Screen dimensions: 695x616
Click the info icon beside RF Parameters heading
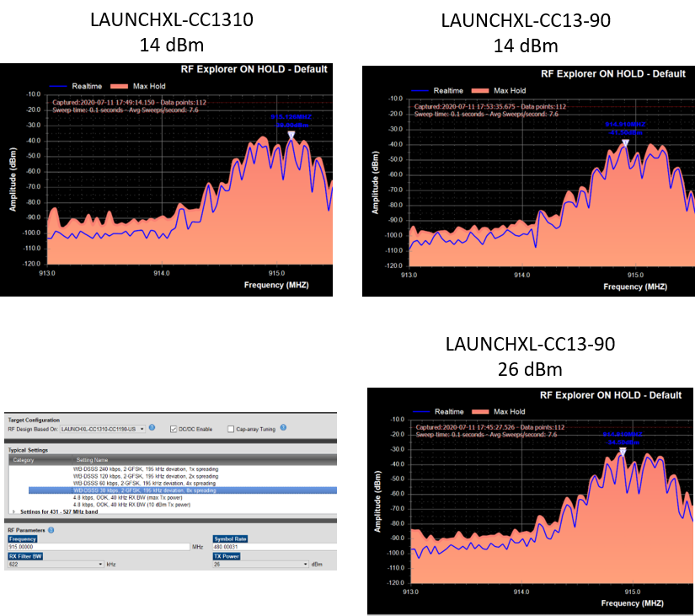coord(50,529)
